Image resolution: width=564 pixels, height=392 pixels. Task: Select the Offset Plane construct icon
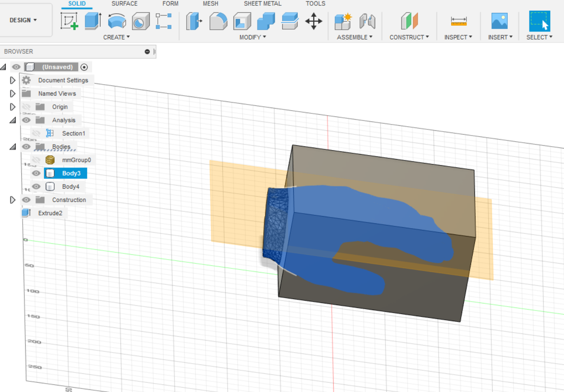(409, 21)
